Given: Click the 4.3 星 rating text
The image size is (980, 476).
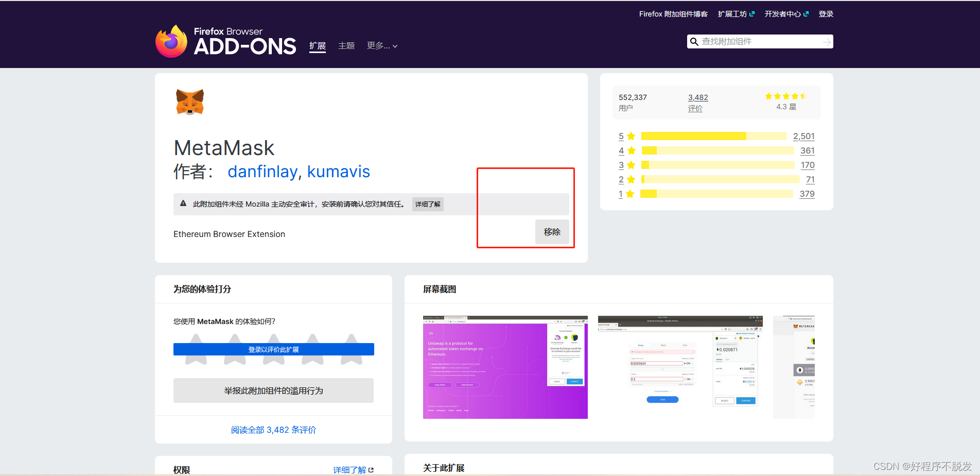Looking at the screenshot, I should (x=786, y=107).
